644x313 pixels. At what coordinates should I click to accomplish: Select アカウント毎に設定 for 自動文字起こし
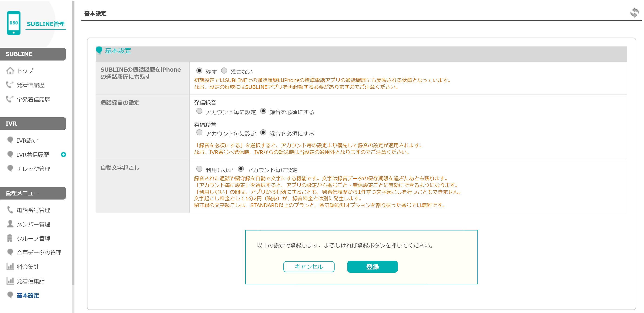[241, 169]
